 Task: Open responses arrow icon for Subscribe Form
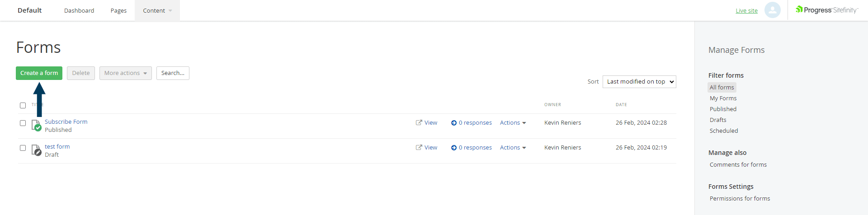(x=454, y=123)
